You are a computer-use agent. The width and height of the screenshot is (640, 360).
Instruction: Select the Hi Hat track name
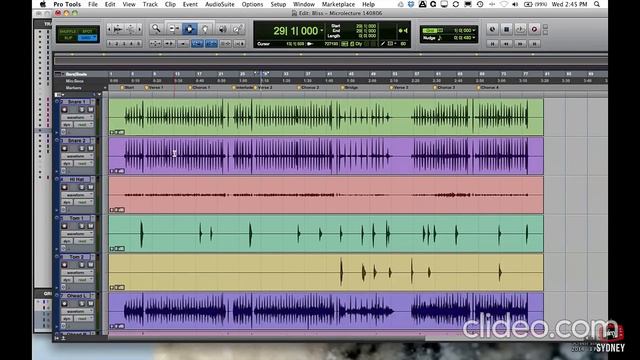pos(77,179)
